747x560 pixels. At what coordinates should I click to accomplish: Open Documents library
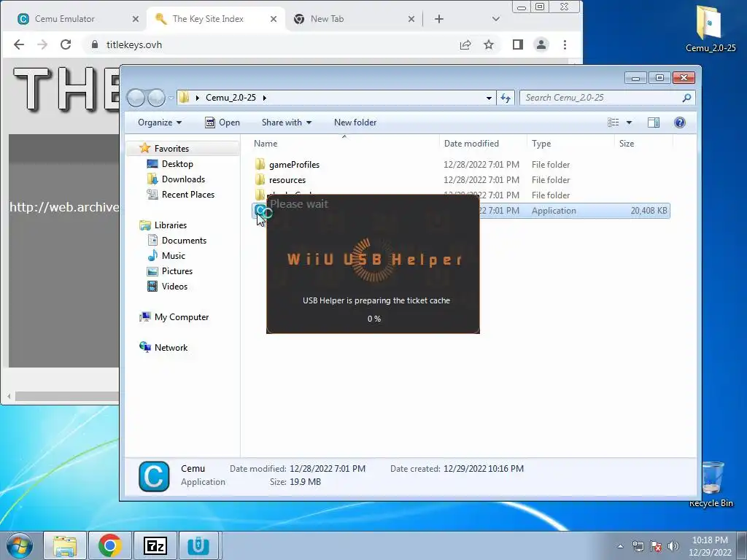click(184, 241)
